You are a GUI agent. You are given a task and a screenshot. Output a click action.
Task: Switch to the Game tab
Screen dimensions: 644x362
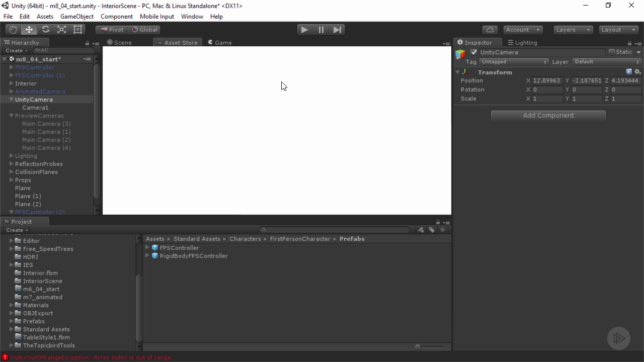pos(220,43)
